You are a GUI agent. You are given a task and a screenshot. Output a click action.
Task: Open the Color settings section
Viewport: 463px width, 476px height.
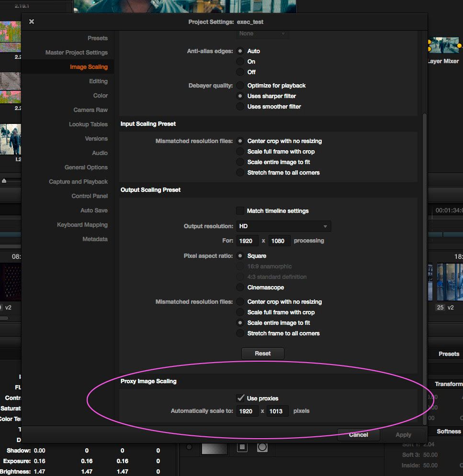(x=100, y=96)
